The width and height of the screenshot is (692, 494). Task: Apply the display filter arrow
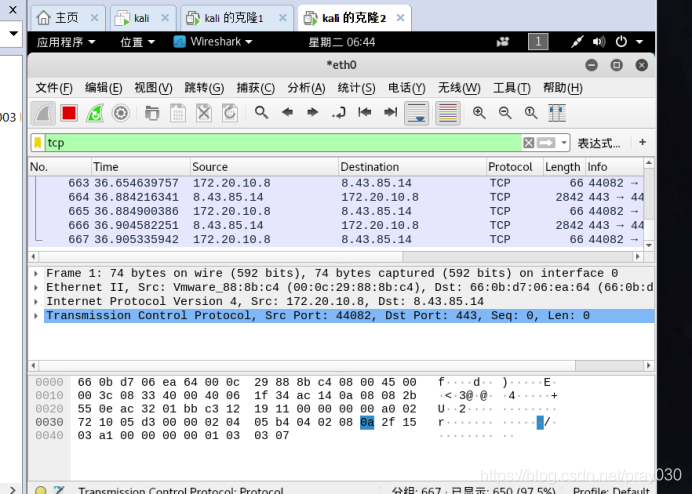pyautogui.click(x=546, y=143)
